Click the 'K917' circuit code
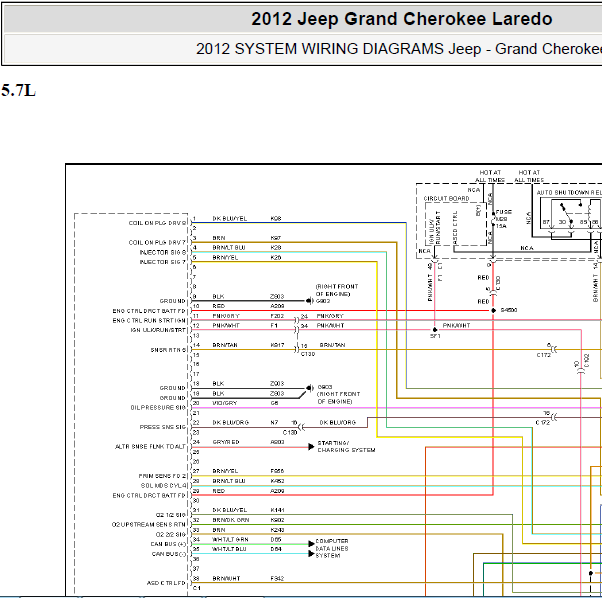 [x=277, y=345]
